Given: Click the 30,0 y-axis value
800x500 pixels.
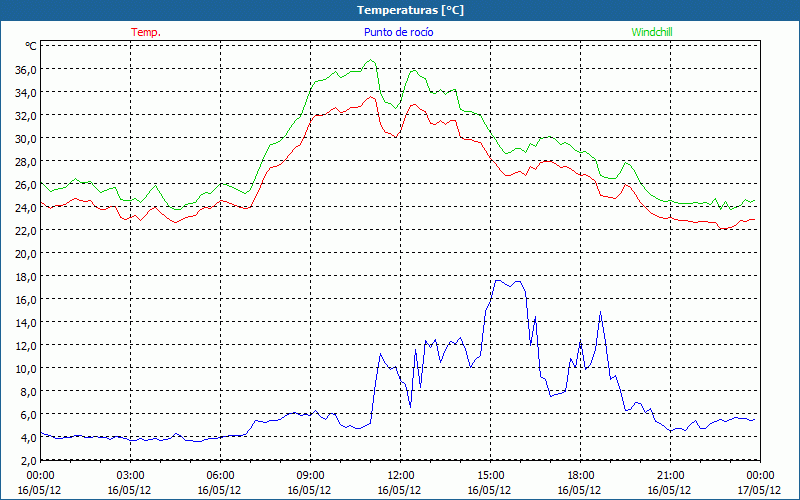Looking at the screenshot, I should tap(26, 138).
